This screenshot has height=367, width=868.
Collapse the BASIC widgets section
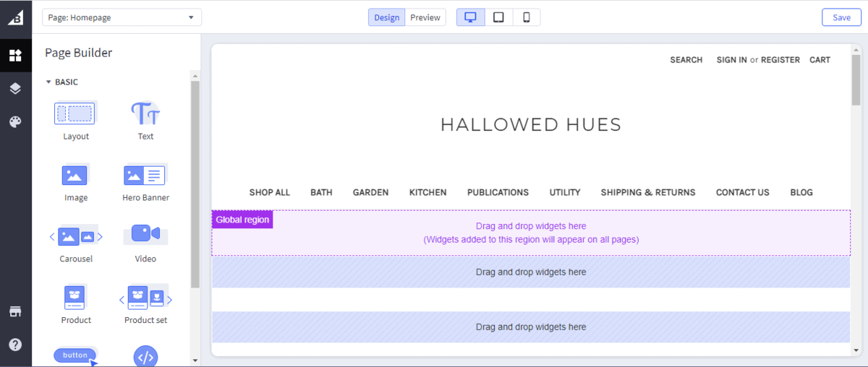coord(48,82)
